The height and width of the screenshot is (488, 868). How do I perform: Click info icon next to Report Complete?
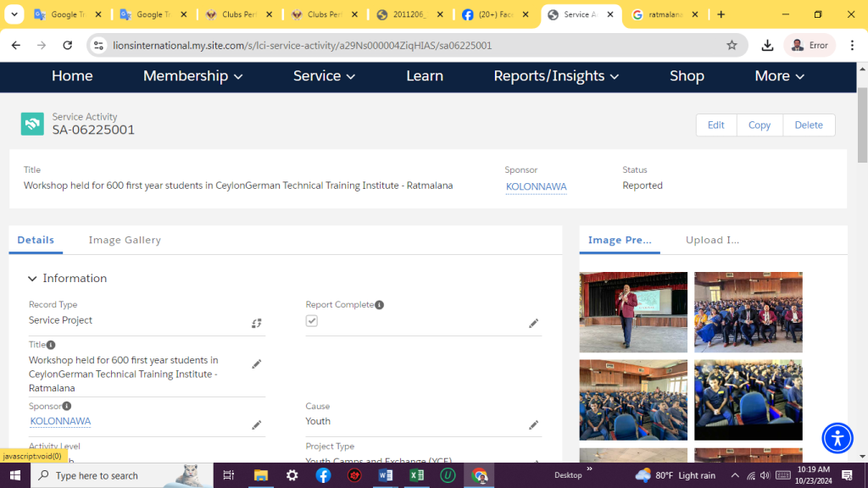point(379,305)
